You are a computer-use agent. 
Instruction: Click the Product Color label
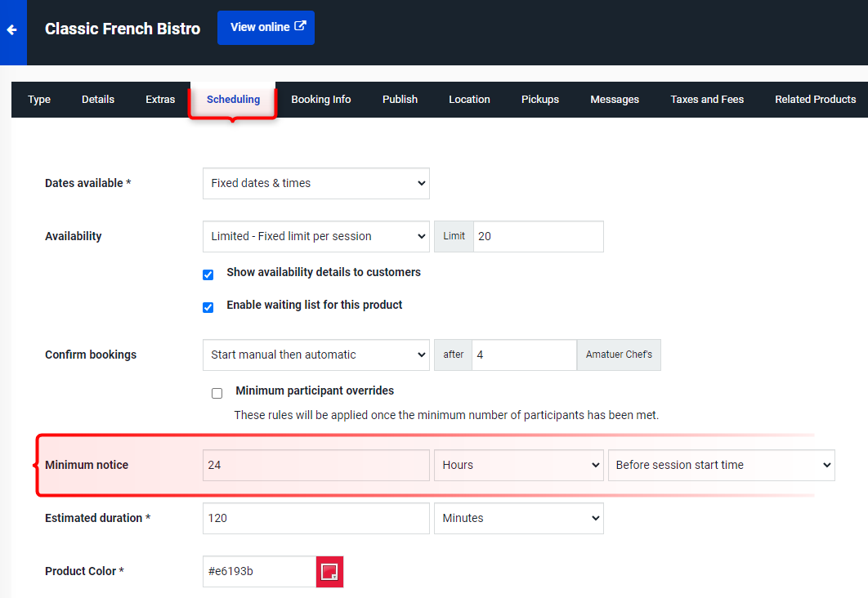(x=84, y=571)
